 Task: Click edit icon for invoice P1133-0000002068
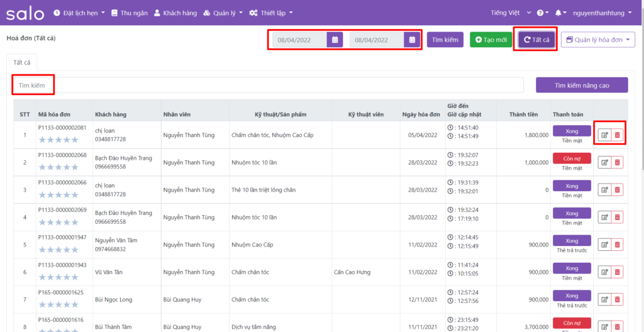point(604,162)
